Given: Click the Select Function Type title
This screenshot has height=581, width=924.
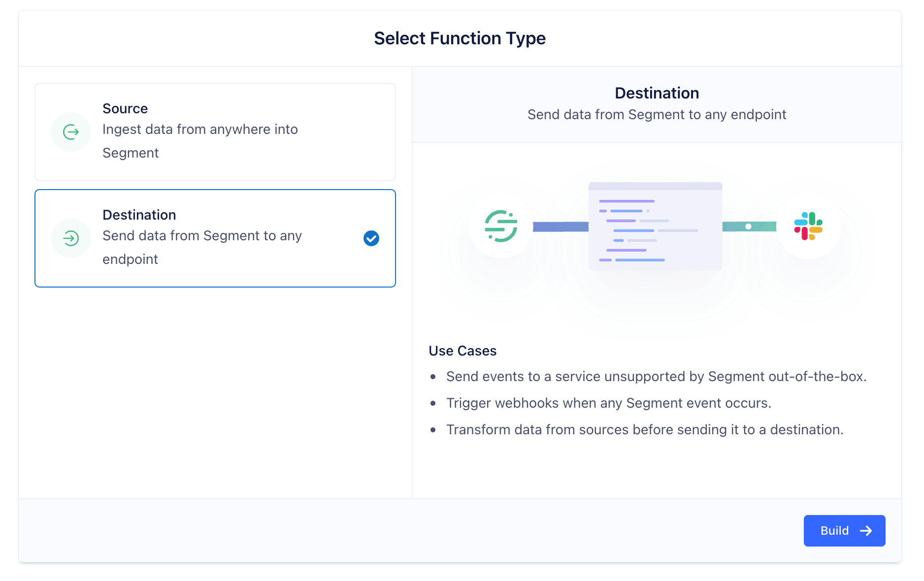Looking at the screenshot, I should (x=460, y=38).
